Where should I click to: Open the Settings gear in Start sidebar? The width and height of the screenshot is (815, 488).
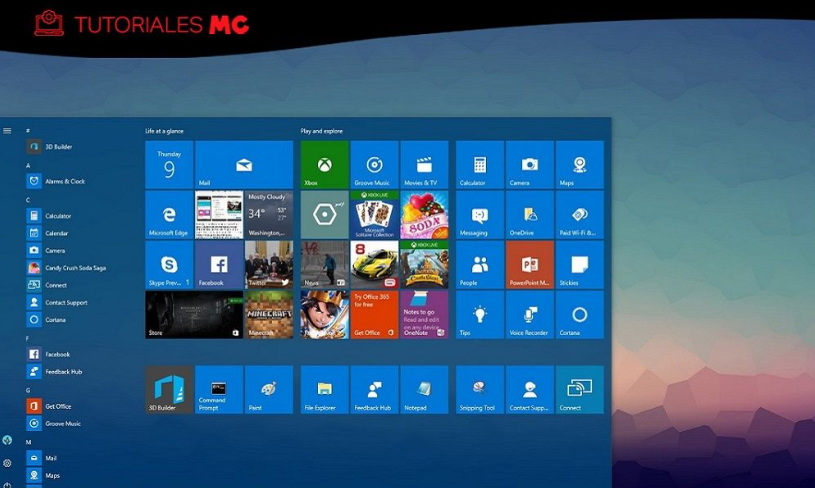click(x=7, y=463)
